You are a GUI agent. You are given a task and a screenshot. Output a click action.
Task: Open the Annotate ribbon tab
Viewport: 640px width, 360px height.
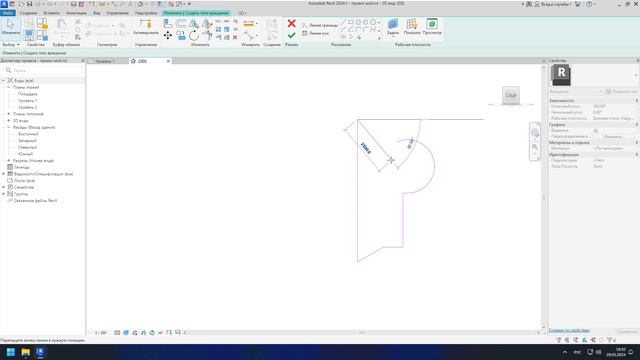[76, 13]
